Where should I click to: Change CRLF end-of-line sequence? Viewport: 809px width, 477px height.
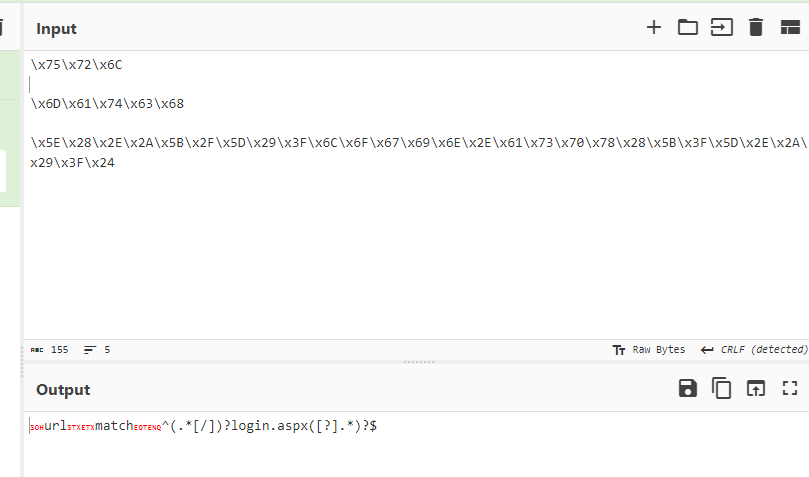(x=754, y=350)
